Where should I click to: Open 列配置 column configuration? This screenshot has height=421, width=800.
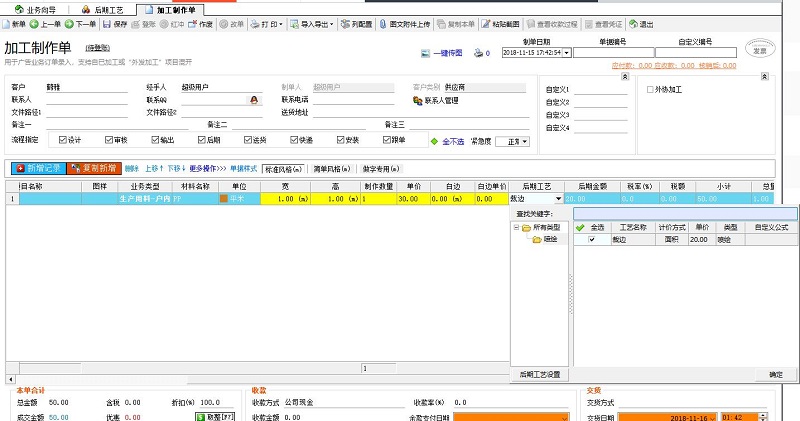tap(357, 24)
